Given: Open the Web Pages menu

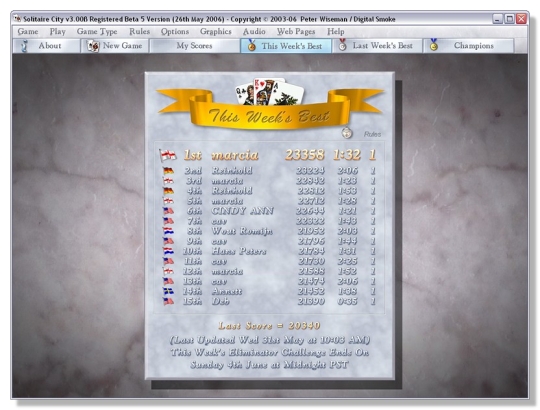Looking at the screenshot, I should 296,32.
